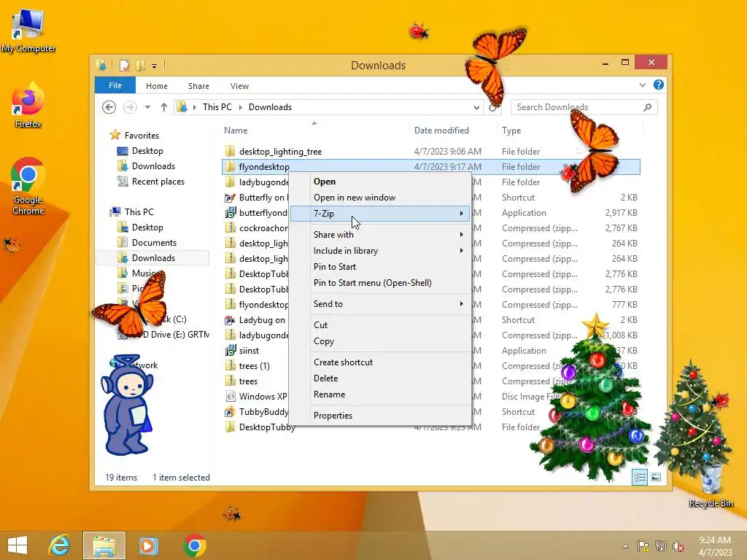The height and width of the screenshot is (560, 747).
Task: Customize Quick Access Toolbar dropdown
Action: pos(155,66)
